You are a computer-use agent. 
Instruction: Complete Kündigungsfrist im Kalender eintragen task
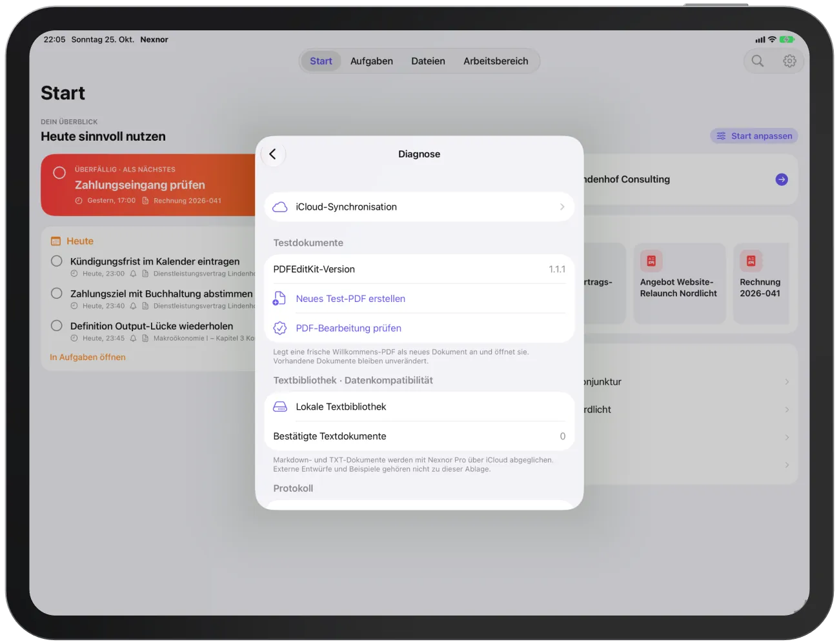[57, 261]
